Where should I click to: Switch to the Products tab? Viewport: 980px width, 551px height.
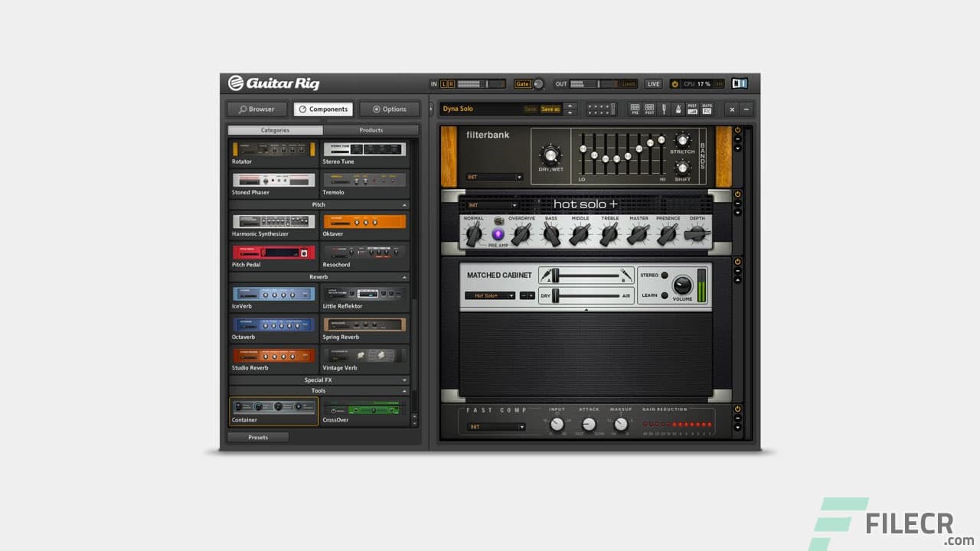point(371,130)
